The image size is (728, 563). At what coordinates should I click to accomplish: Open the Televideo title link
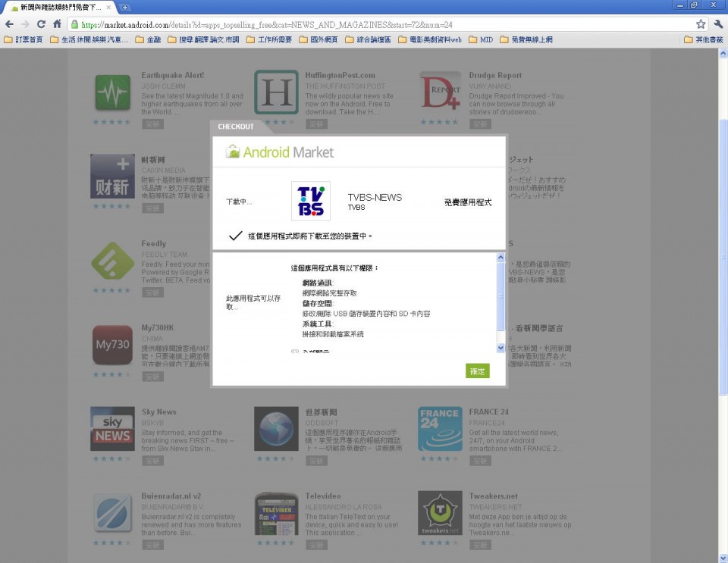point(323,496)
